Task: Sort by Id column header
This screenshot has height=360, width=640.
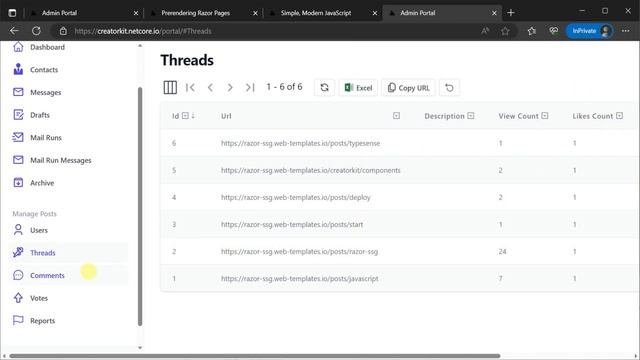Action: 176,116
